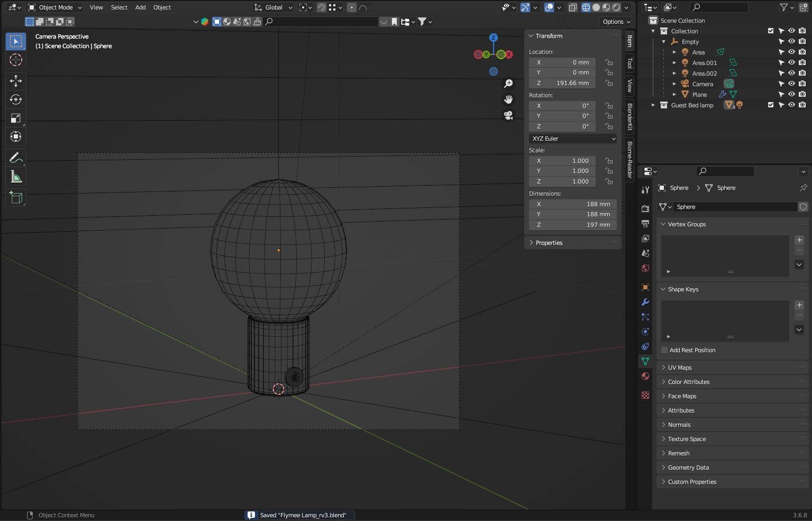Collapse the Vertex Groups panel
The height and width of the screenshot is (521, 812).
[732, 224]
